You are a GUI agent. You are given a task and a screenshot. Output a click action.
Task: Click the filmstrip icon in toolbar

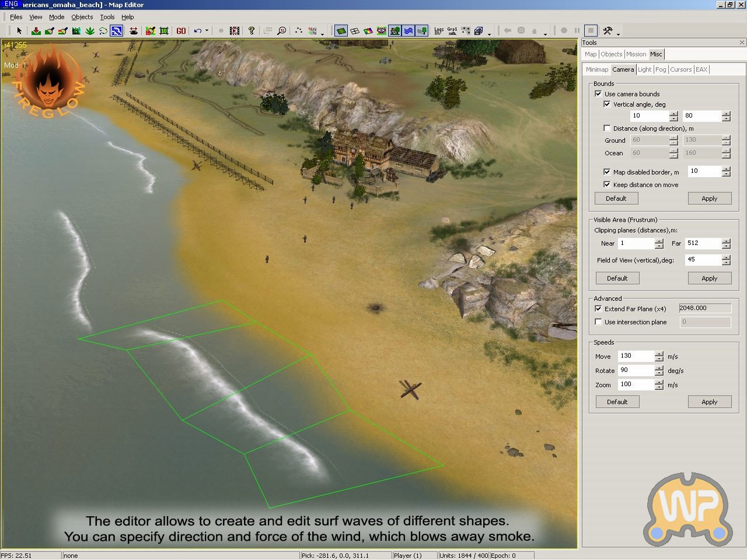235,30
